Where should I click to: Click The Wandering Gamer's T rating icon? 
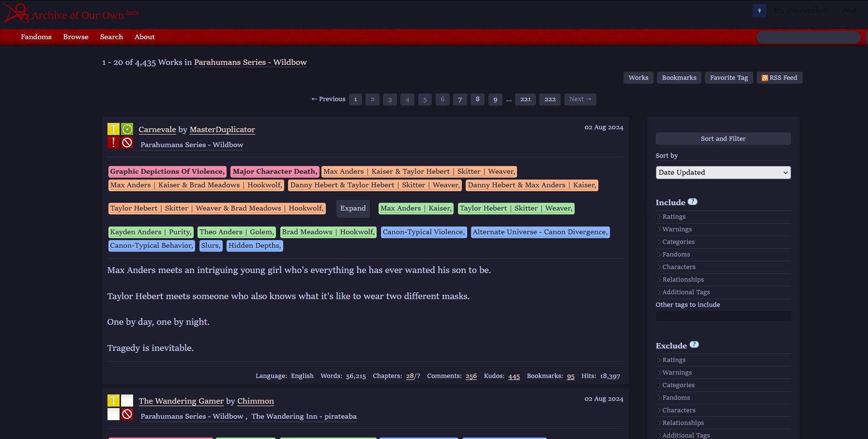pos(113,400)
